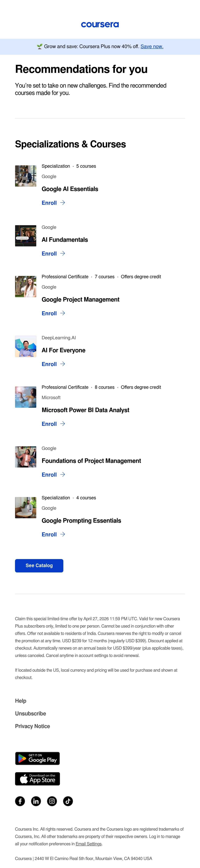Open the LinkedIn social icon
Screen dimensions: 200x868
coord(36,801)
